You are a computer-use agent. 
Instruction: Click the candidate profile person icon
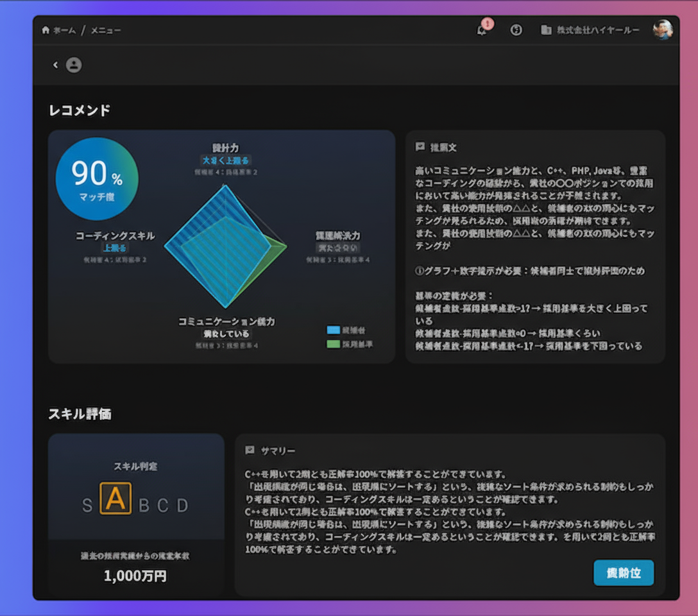[74, 65]
